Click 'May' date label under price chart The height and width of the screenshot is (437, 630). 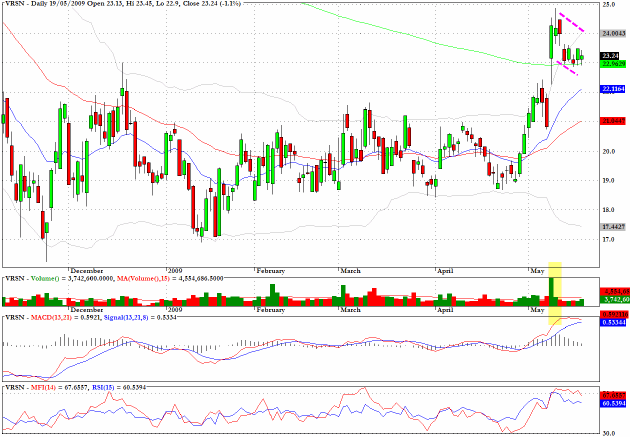[x=538, y=271]
